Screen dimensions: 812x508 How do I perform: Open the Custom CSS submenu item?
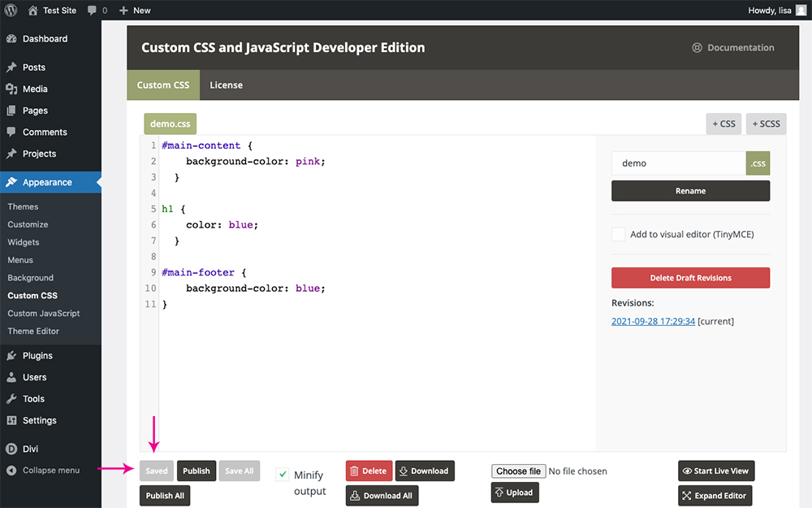pyautogui.click(x=32, y=296)
